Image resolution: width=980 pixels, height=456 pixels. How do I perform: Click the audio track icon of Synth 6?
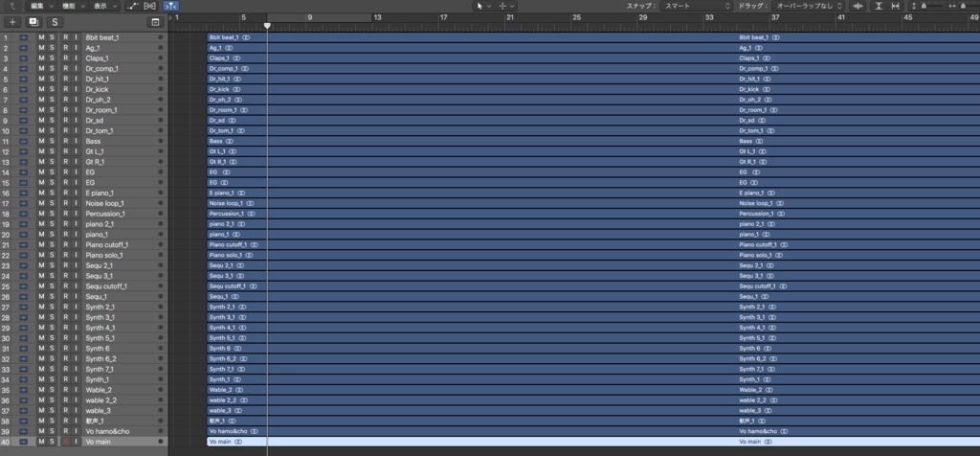click(23, 349)
